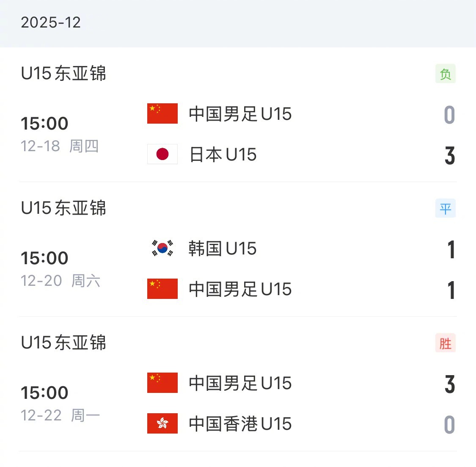The width and height of the screenshot is (476, 467).
Task: Click the China flag in the 12-20 match
Action: [162, 289]
